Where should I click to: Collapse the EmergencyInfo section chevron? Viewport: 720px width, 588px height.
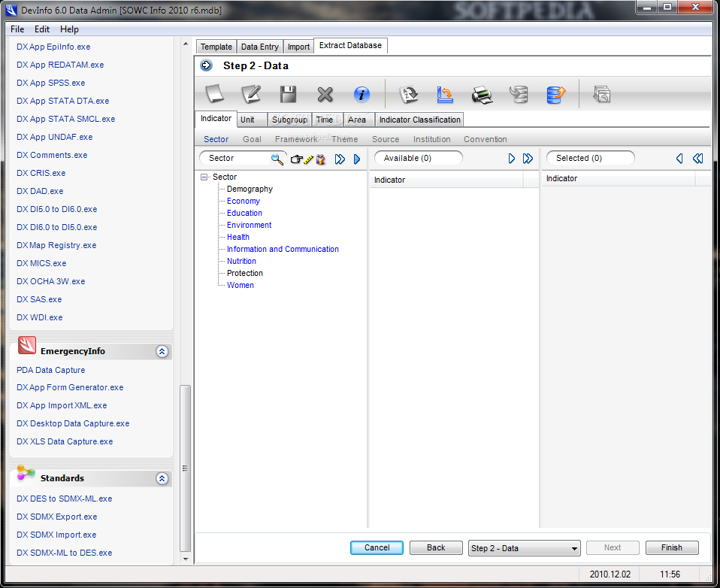pyautogui.click(x=162, y=351)
